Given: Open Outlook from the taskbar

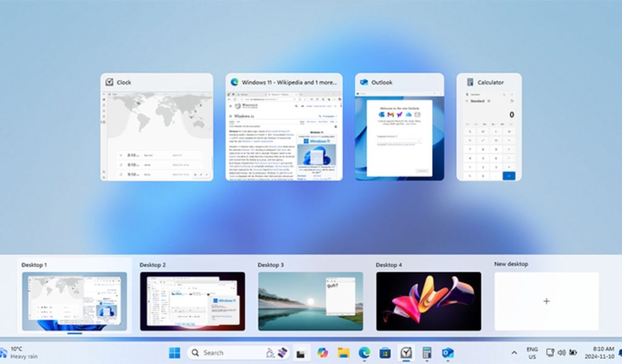Looking at the screenshot, I should pyautogui.click(x=447, y=352).
